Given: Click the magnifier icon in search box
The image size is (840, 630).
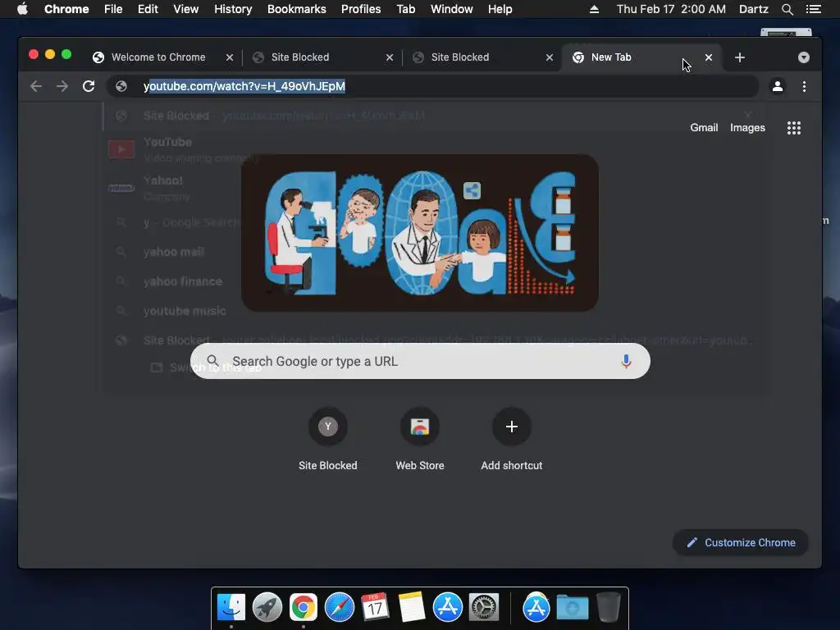Looking at the screenshot, I should click(x=212, y=361).
